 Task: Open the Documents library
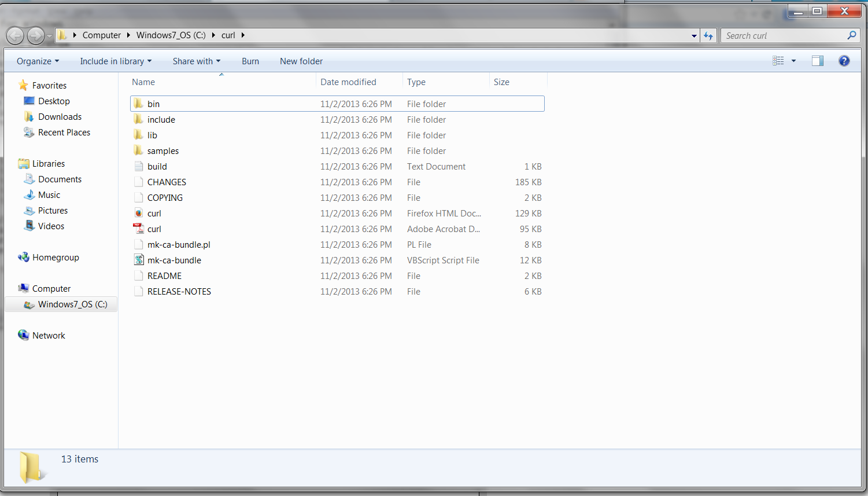click(60, 179)
